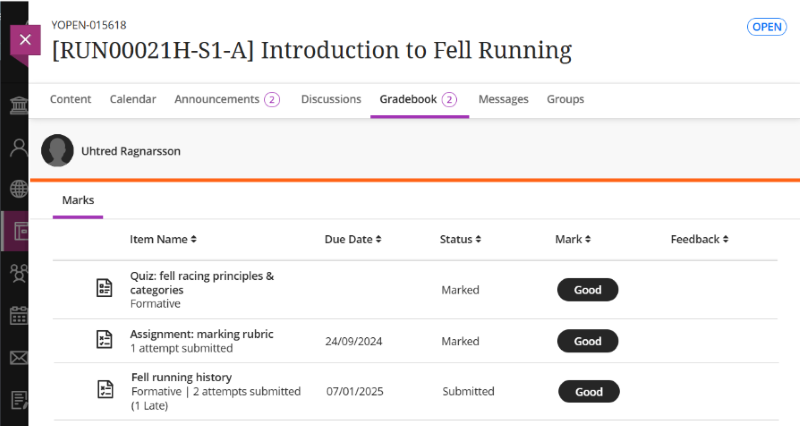Click the icon beside Fell running history

coord(104,390)
